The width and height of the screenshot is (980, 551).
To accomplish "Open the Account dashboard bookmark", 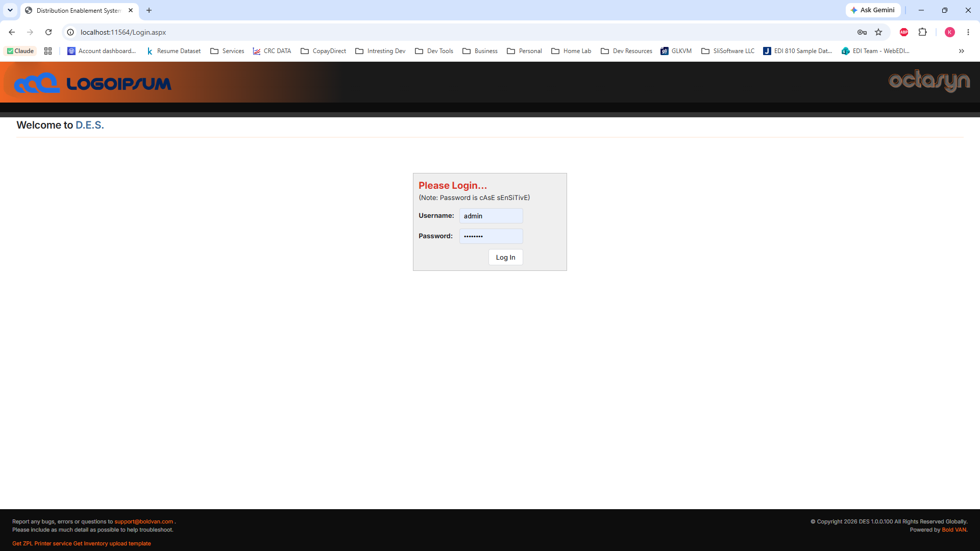I will coord(102,51).
